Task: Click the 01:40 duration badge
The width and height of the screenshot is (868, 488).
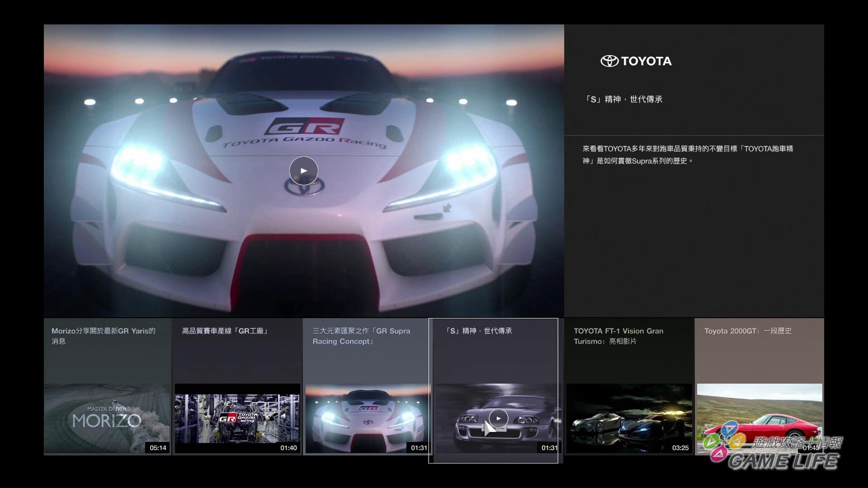Action: pos(288,448)
